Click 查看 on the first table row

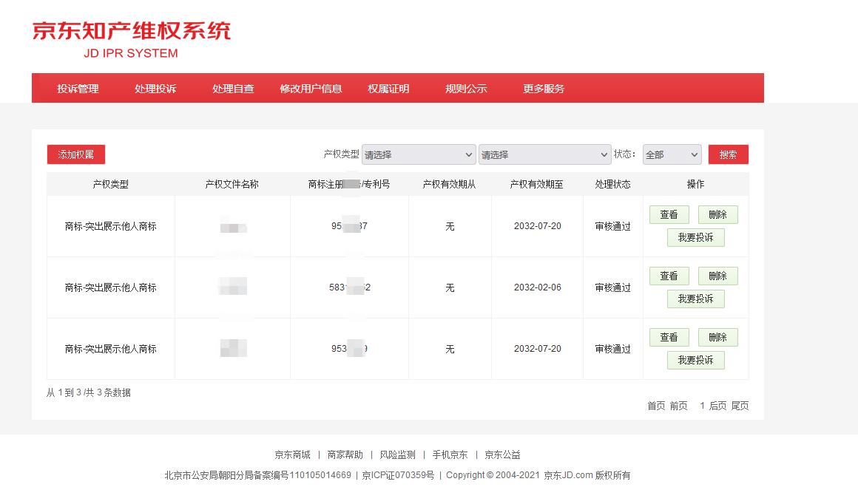point(668,214)
